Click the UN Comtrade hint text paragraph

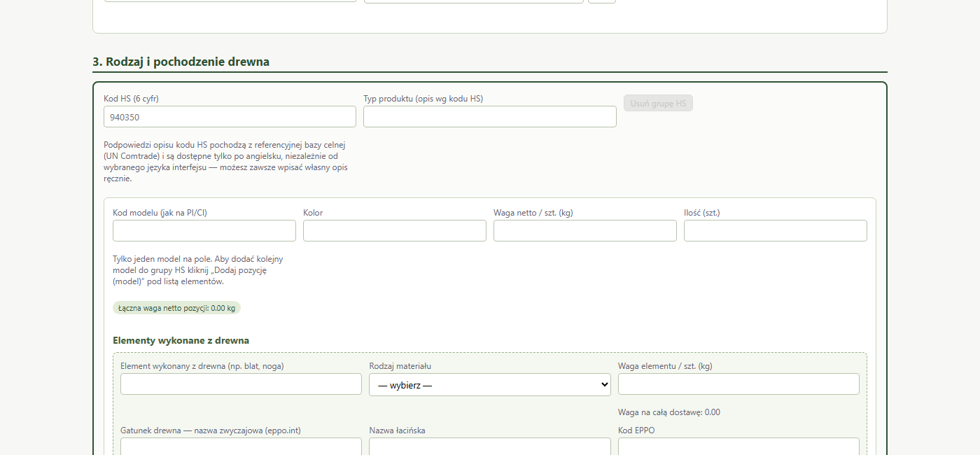click(225, 162)
